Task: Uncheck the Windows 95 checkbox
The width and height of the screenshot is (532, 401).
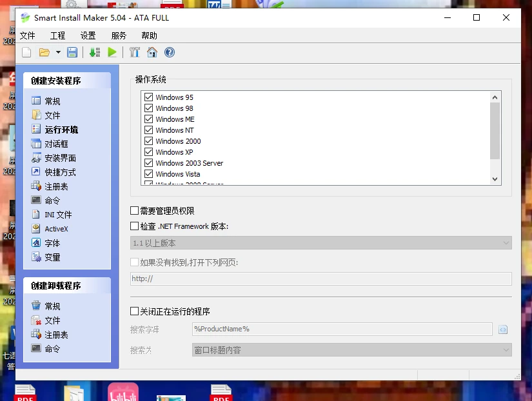Action: click(x=149, y=97)
